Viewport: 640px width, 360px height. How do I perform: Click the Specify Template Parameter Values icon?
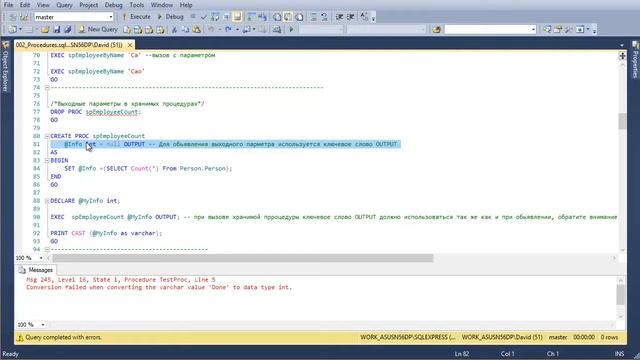(x=364, y=17)
